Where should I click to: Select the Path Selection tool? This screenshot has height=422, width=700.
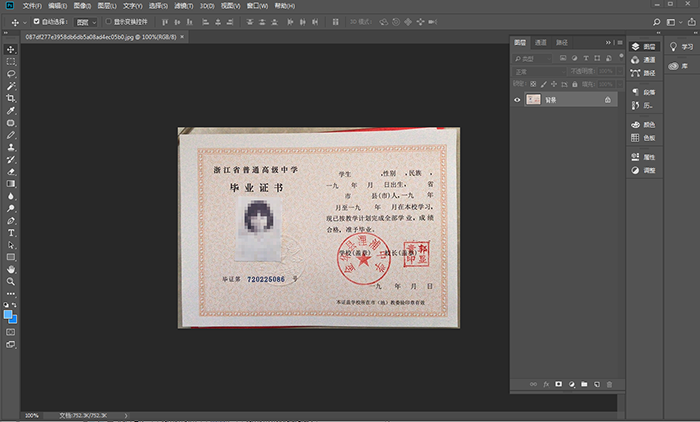click(x=11, y=245)
